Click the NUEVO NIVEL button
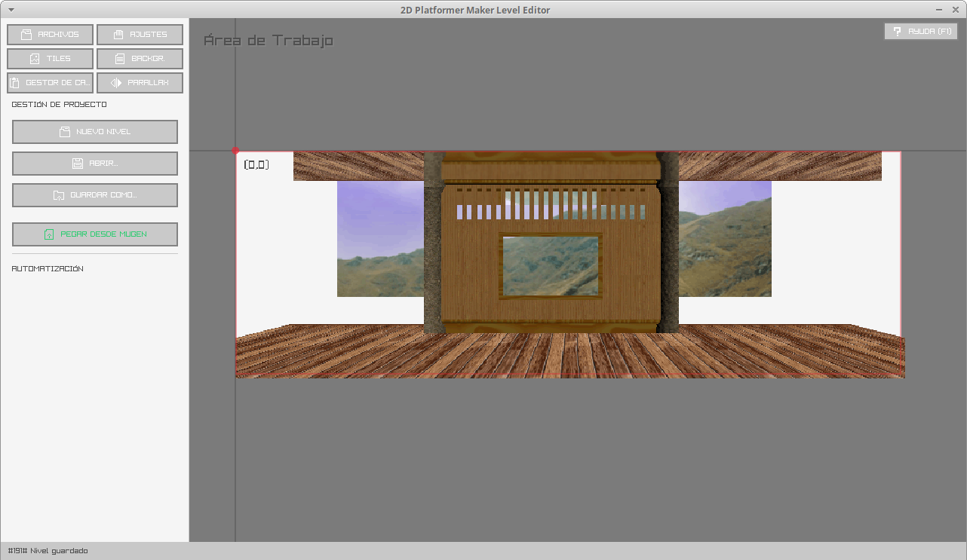 [95, 132]
